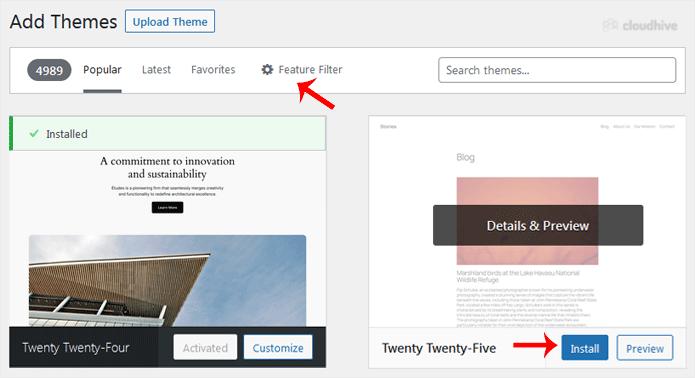Click the Twenty Twenty-Five theme name
The height and width of the screenshot is (378, 695).
click(439, 348)
